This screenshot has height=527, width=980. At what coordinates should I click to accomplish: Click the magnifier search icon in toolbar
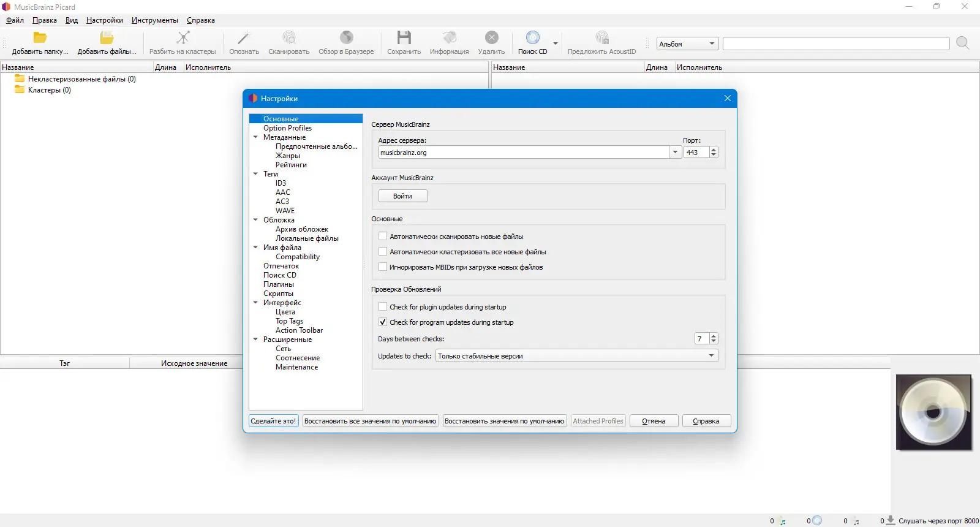[x=963, y=43]
